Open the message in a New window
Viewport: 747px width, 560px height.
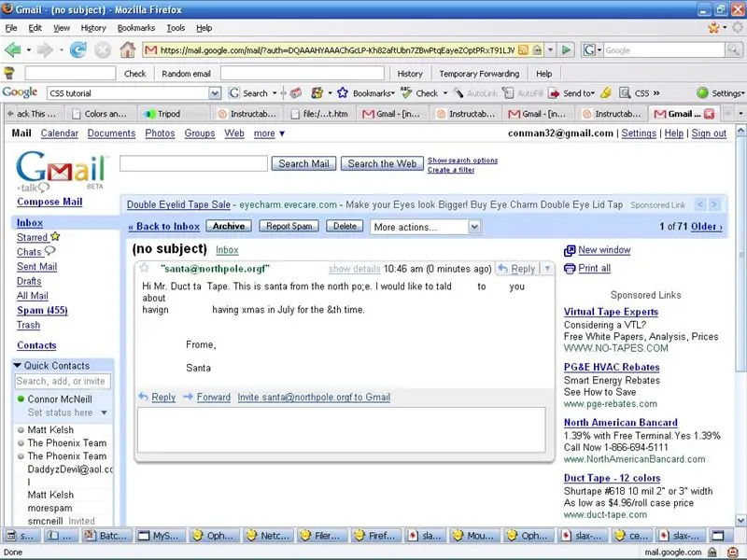604,250
